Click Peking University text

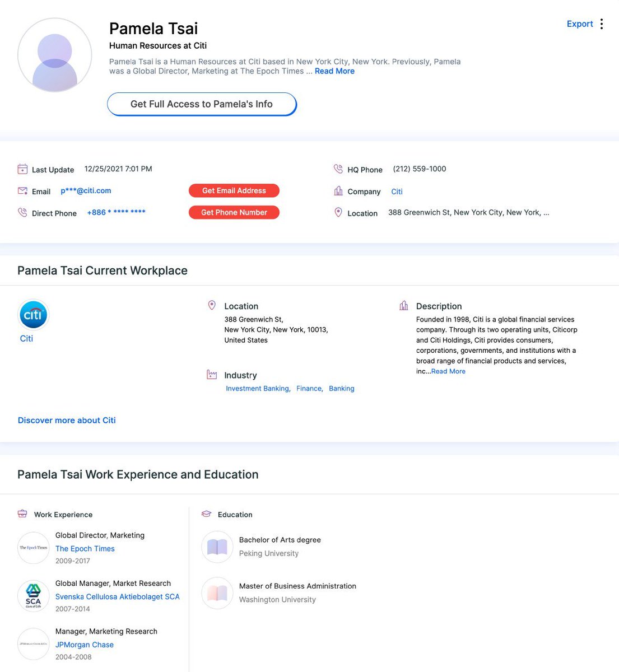[x=269, y=553]
